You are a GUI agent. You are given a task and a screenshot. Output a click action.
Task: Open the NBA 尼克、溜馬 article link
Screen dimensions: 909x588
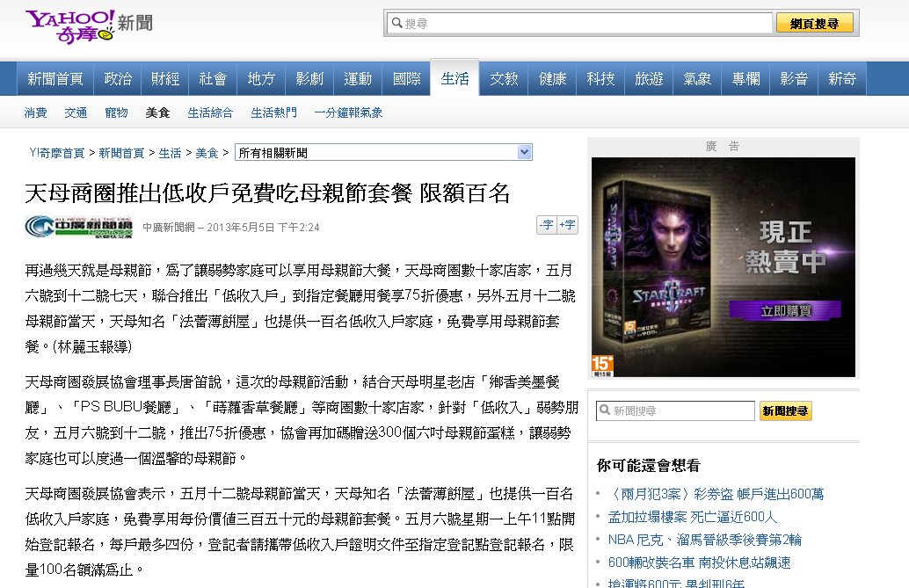click(704, 540)
